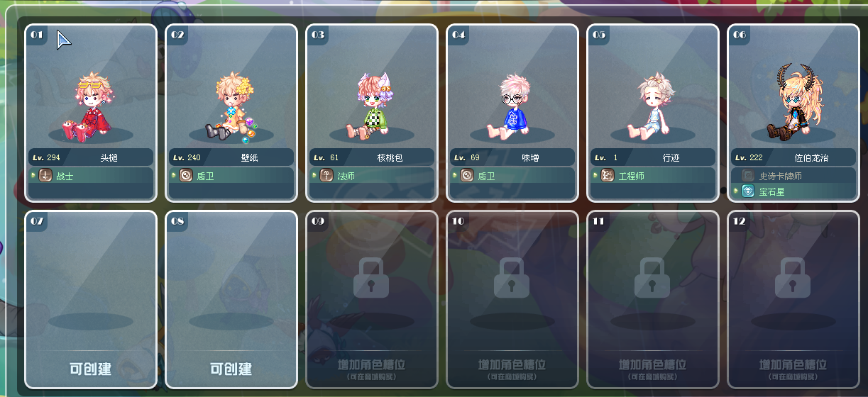Click the 盾卫 job icon under 壁纸

click(x=186, y=175)
